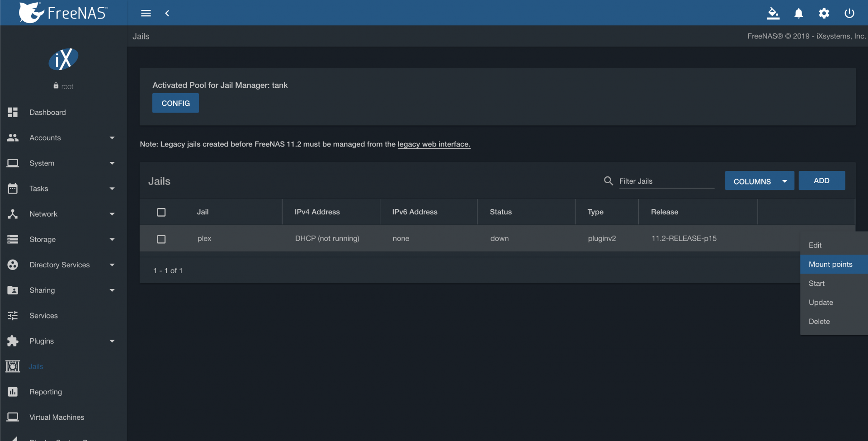Screen dimensions: 868x441
Task: Click the power icon
Action: point(849,13)
